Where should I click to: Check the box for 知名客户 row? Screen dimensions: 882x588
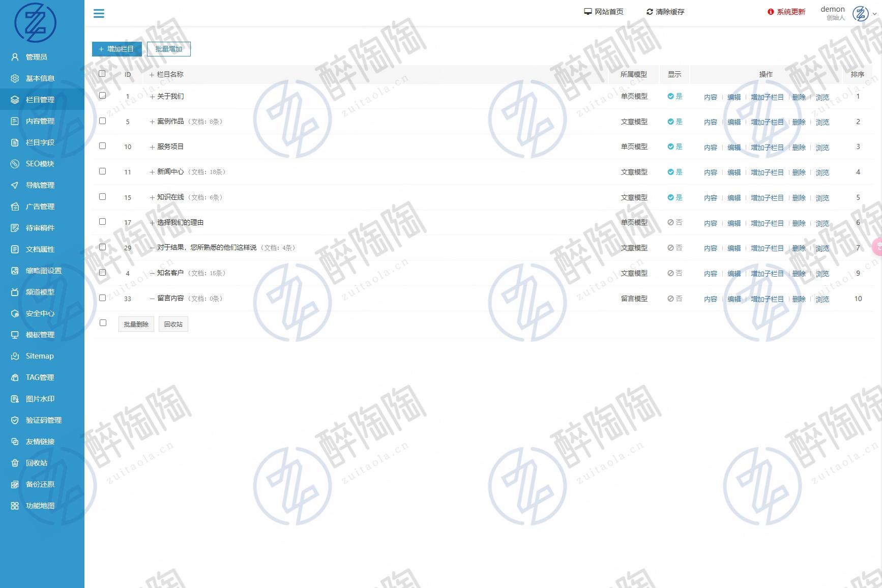(102, 272)
